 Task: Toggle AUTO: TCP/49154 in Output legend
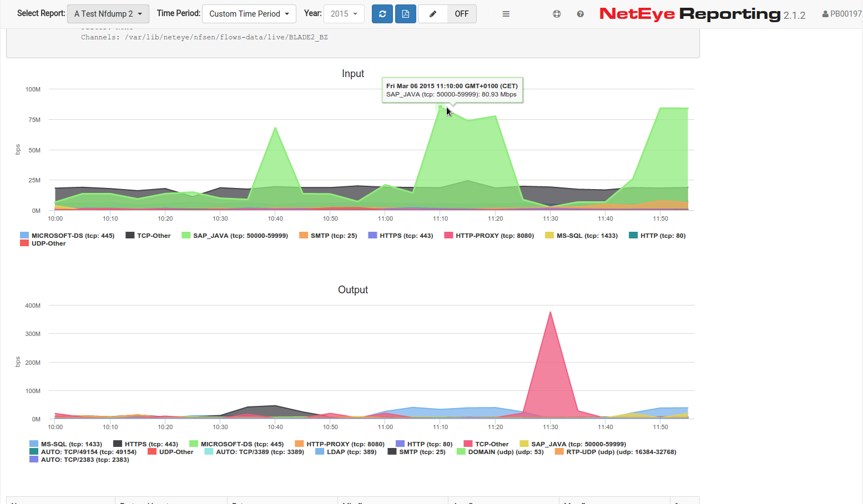tap(83, 452)
